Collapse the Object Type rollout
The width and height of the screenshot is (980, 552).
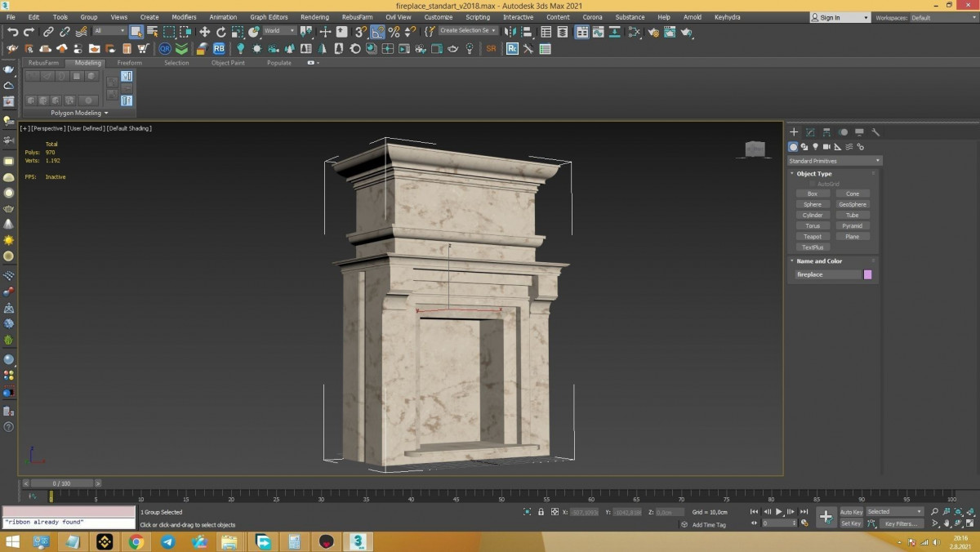click(813, 174)
